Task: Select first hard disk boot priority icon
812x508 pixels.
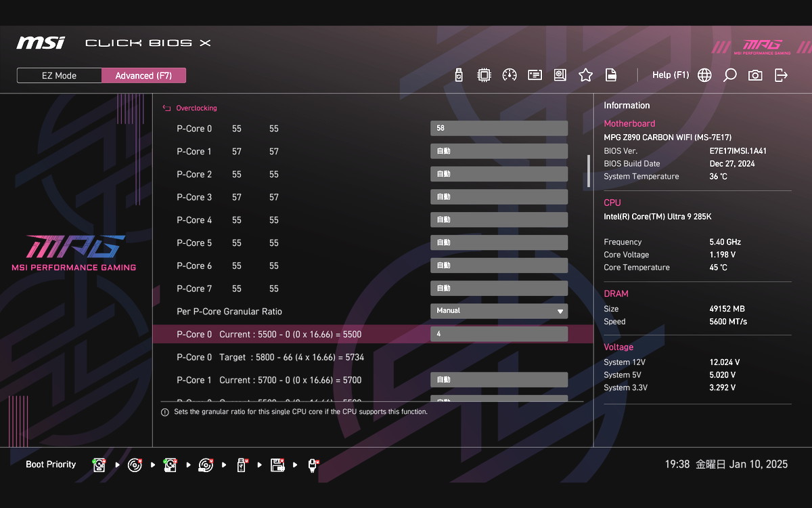Action: click(99, 465)
